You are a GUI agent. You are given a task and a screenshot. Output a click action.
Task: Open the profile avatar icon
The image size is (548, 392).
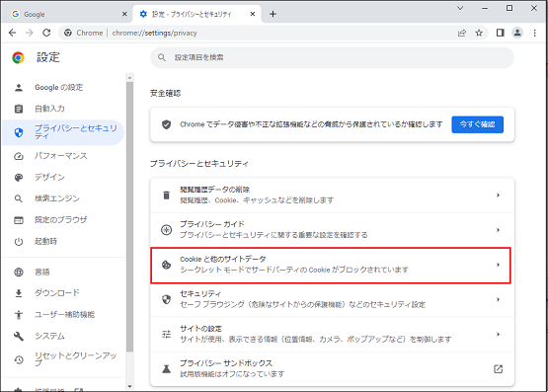(x=517, y=33)
